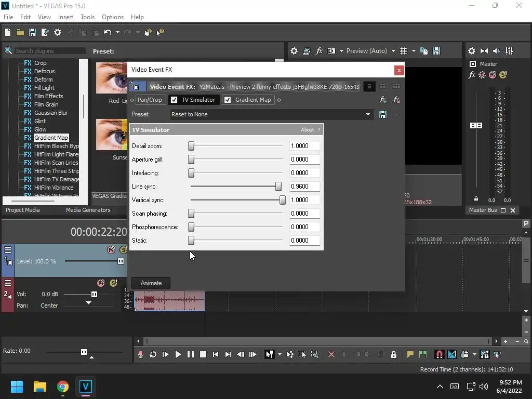
Task: Open the Insert menu
Action: point(65,17)
